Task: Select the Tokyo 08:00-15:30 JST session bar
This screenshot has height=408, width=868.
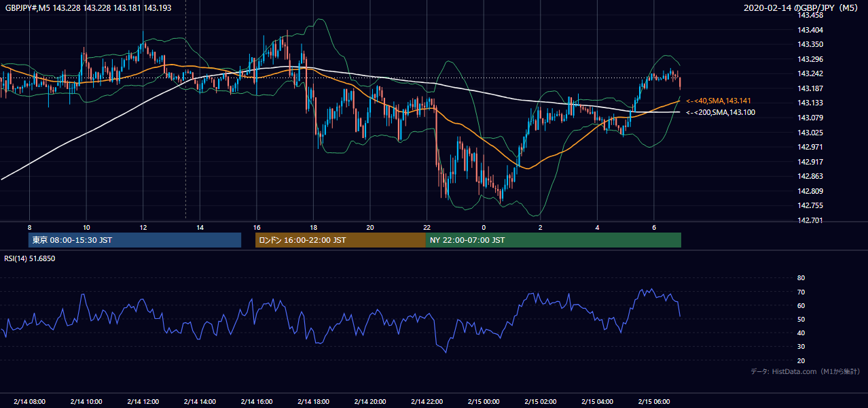Action: [x=134, y=240]
